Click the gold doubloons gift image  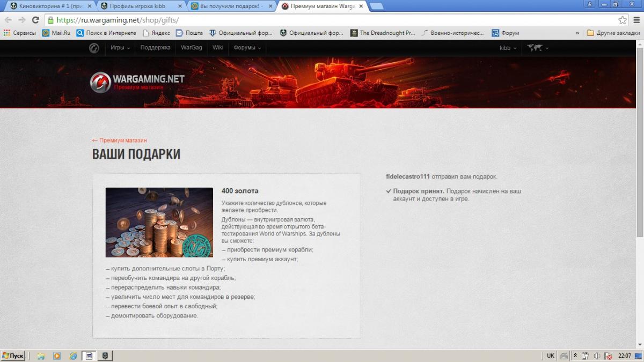159,223
